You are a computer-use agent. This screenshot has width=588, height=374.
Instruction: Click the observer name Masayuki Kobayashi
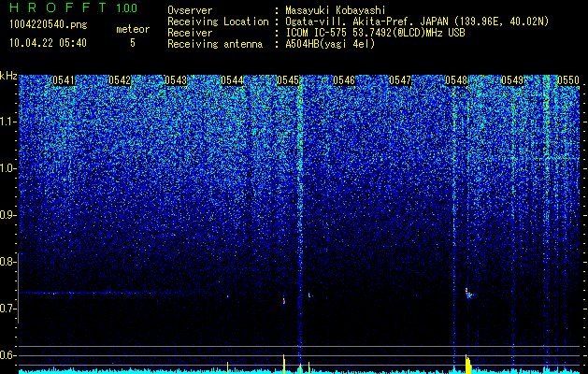pyautogui.click(x=336, y=11)
